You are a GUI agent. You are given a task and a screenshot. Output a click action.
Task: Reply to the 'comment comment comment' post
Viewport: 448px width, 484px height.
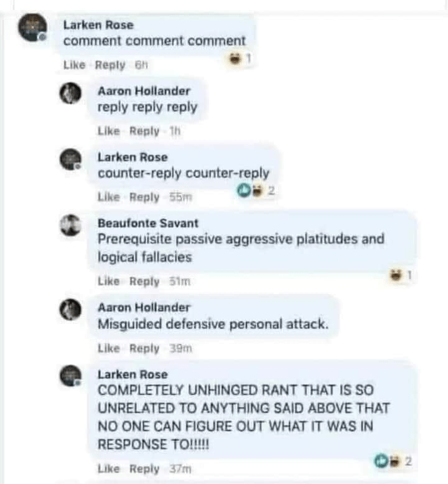pyautogui.click(x=110, y=65)
